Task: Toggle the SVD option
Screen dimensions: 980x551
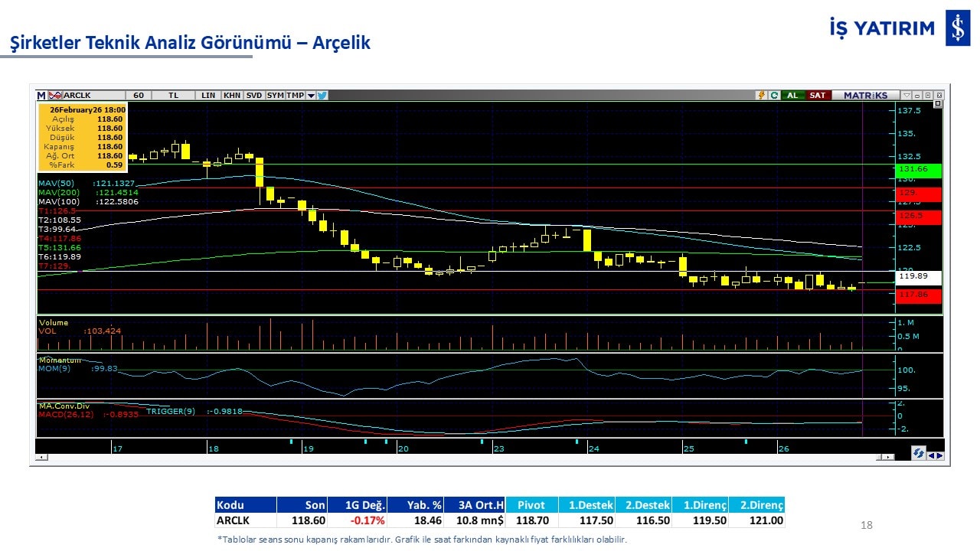Action: pyautogui.click(x=253, y=96)
